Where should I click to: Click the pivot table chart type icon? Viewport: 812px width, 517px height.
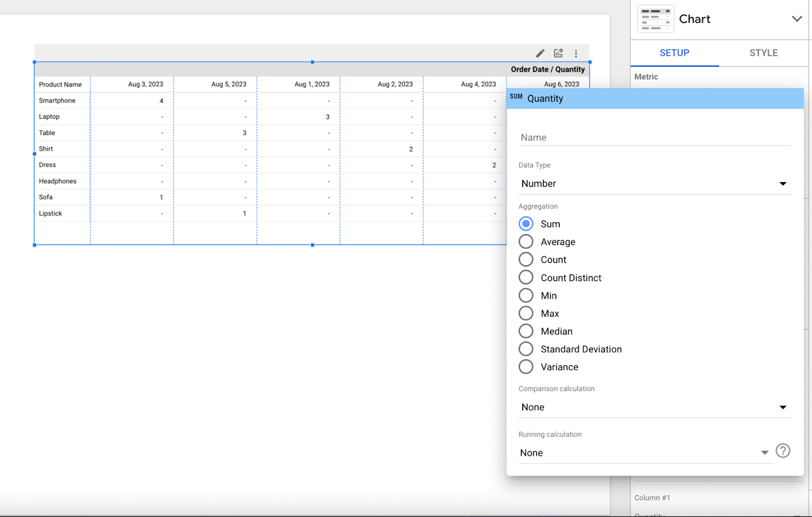coord(655,18)
